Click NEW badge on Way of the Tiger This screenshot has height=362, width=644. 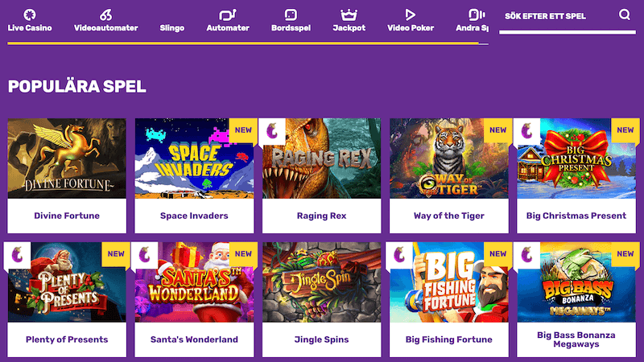tap(497, 130)
